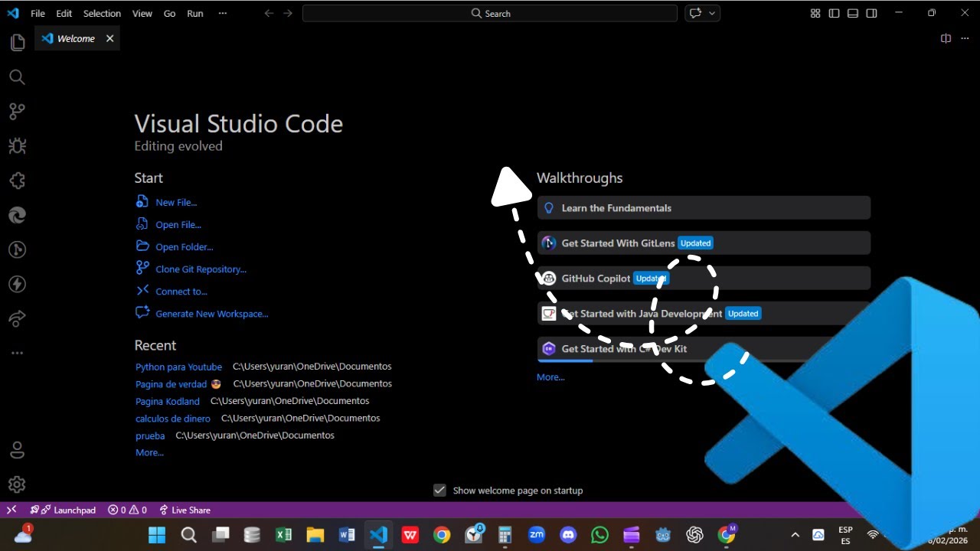Expand the title bar menu overflow ellipsis

tap(222, 13)
